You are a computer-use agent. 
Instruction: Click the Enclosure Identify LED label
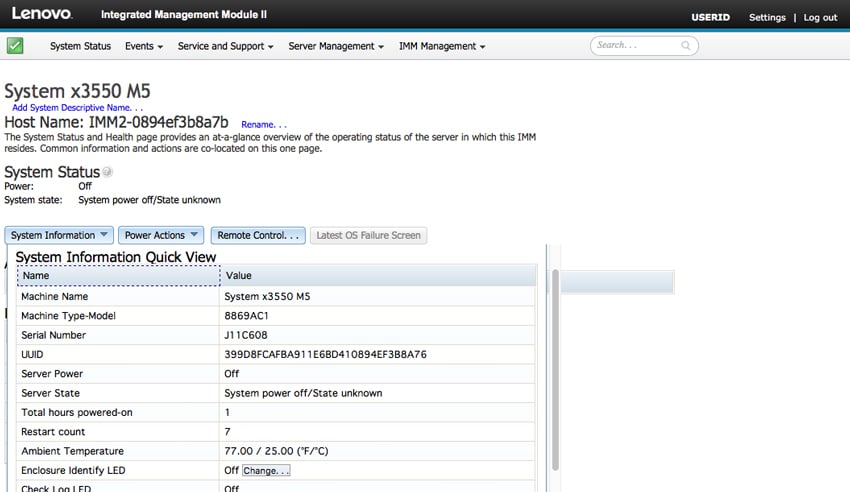point(73,470)
